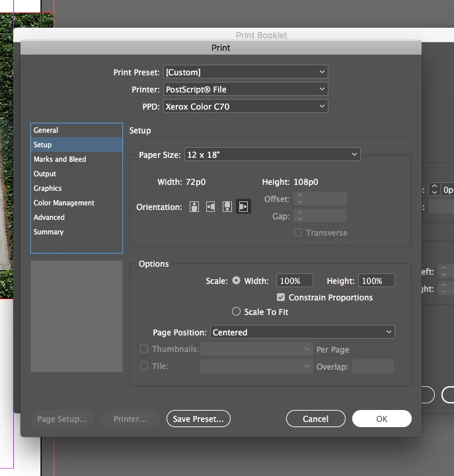Select reverse landscape orientation icon

click(x=243, y=207)
